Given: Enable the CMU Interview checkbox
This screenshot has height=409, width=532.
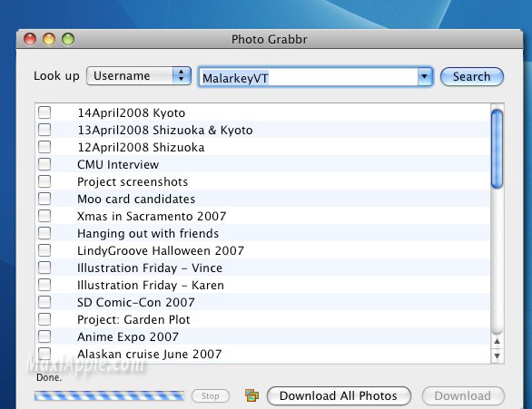Looking at the screenshot, I should 44,164.
